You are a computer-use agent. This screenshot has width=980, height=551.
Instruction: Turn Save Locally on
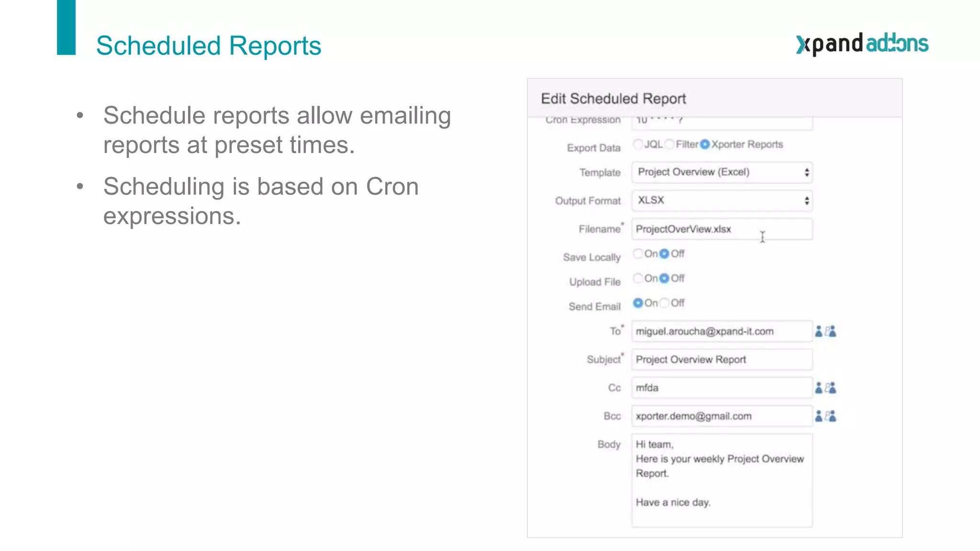pos(638,253)
